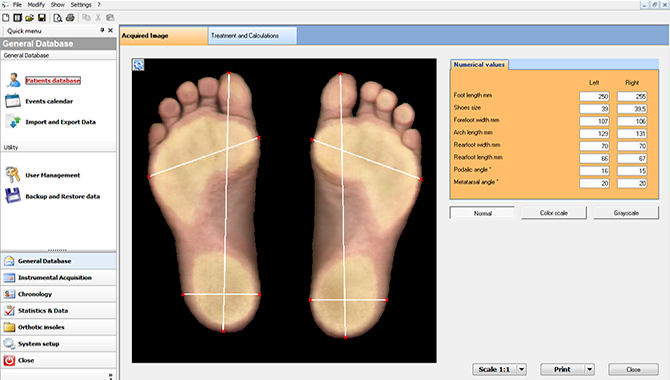Switch to Color scale view
The height and width of the screenshot is (380, 670).
[x=554, y=213]
